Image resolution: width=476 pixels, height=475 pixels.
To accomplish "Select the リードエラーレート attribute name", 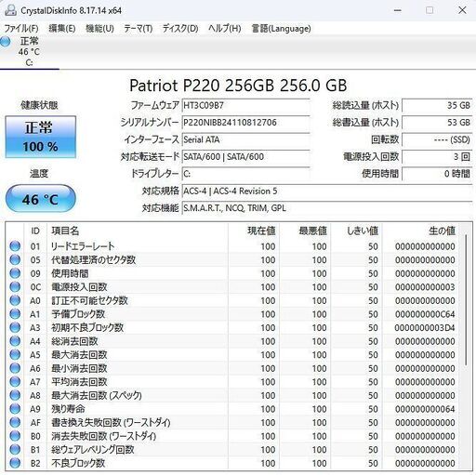I will pos(83,246).
